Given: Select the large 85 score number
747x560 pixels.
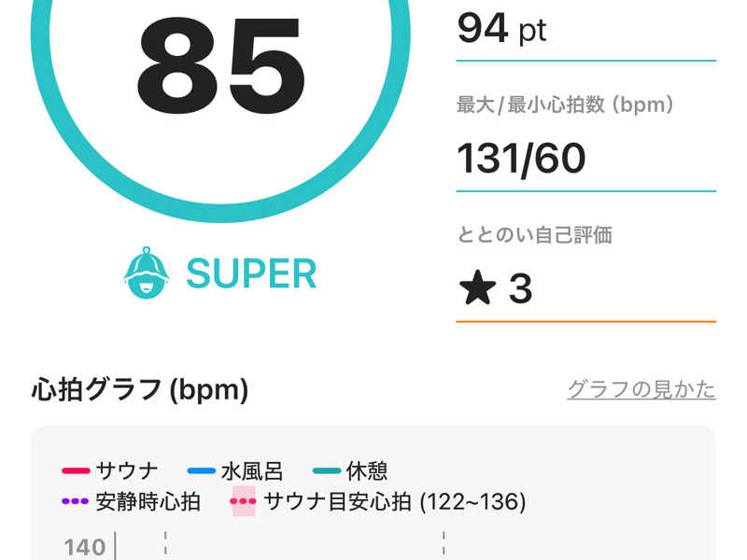Looking at the screenshot, I should click(221, 63).
